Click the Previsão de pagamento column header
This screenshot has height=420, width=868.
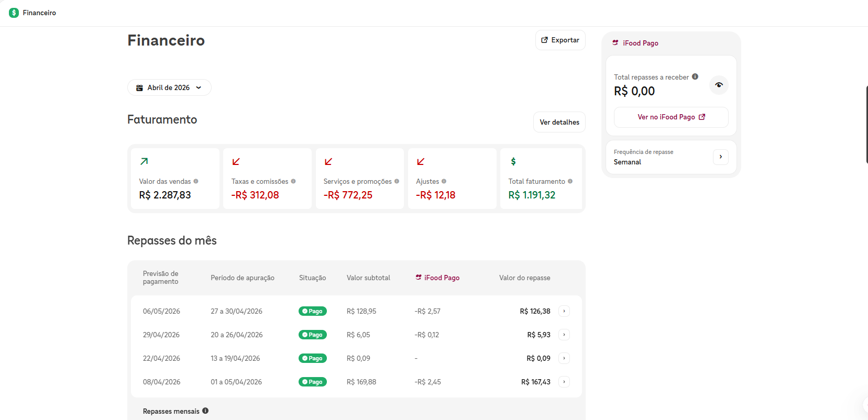pyautogui.click(x=161, y=278)
